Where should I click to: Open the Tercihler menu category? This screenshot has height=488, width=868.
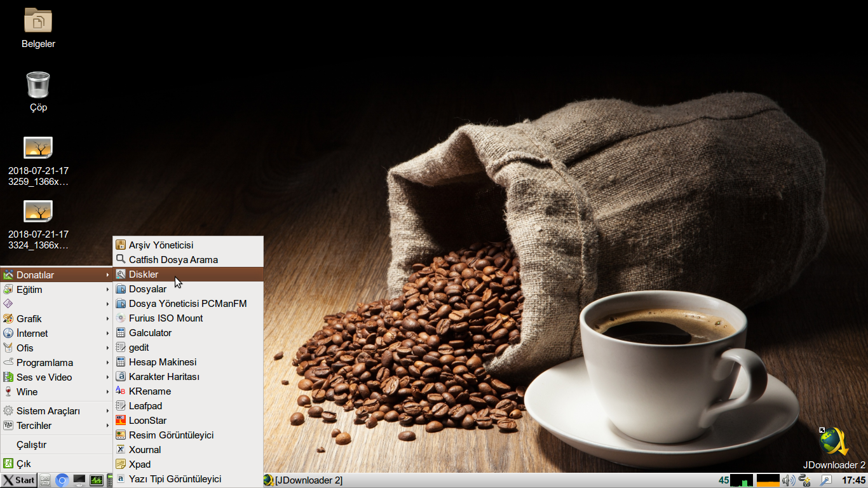(57, 426)
